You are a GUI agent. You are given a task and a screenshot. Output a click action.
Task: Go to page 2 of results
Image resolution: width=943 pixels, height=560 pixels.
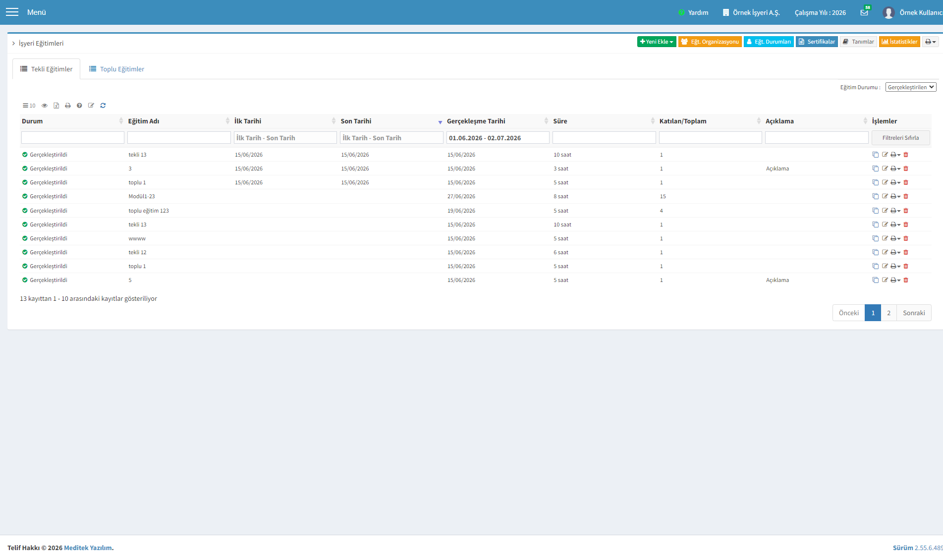click(x=888, y=313)
